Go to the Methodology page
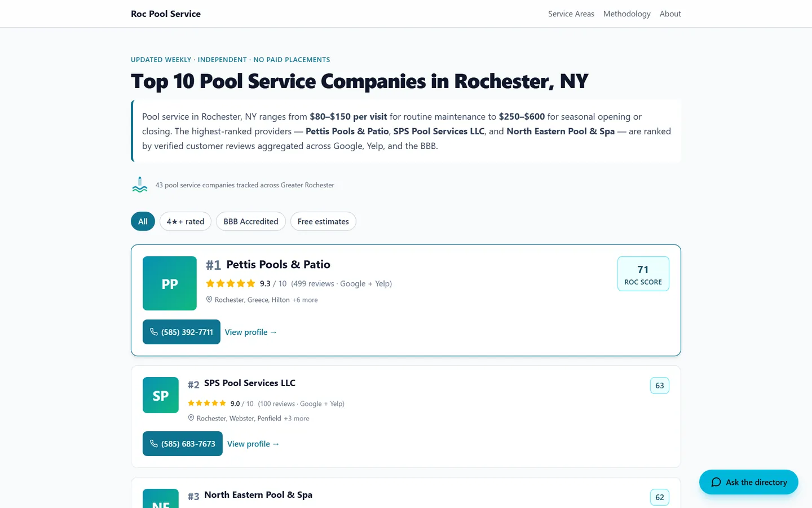The width and height of the screenshot is (812, 508). click(x=627, y=14)
